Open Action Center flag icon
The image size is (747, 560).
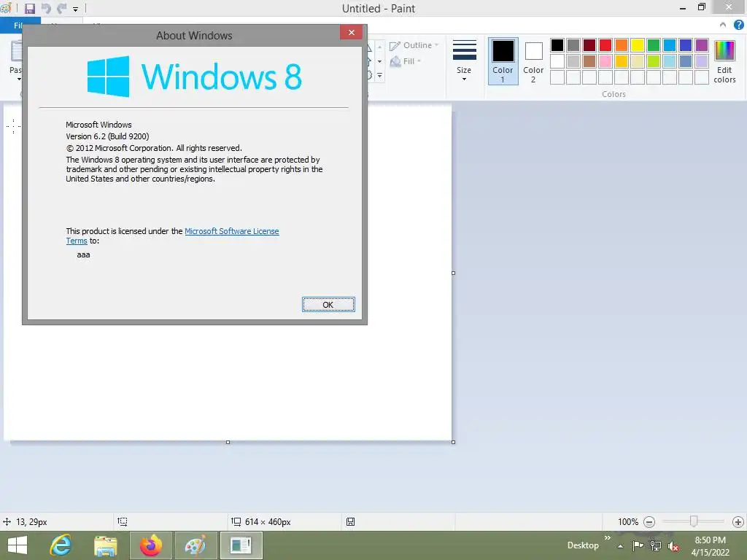(638, 546)
